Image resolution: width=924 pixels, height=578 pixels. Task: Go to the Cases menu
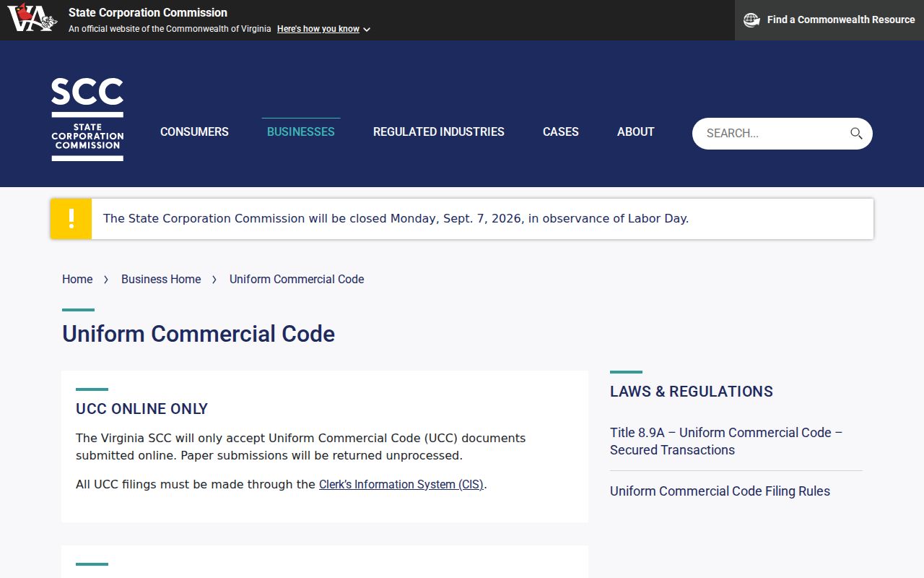pos(561,131)
